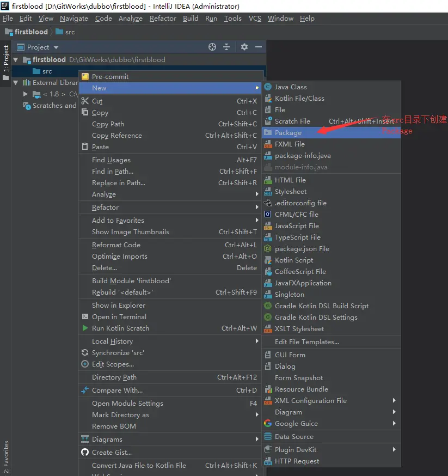The height and width of the screenshot is (476, 448).
Task: Click the TypeScript File icon
Action: pos(268,237)
